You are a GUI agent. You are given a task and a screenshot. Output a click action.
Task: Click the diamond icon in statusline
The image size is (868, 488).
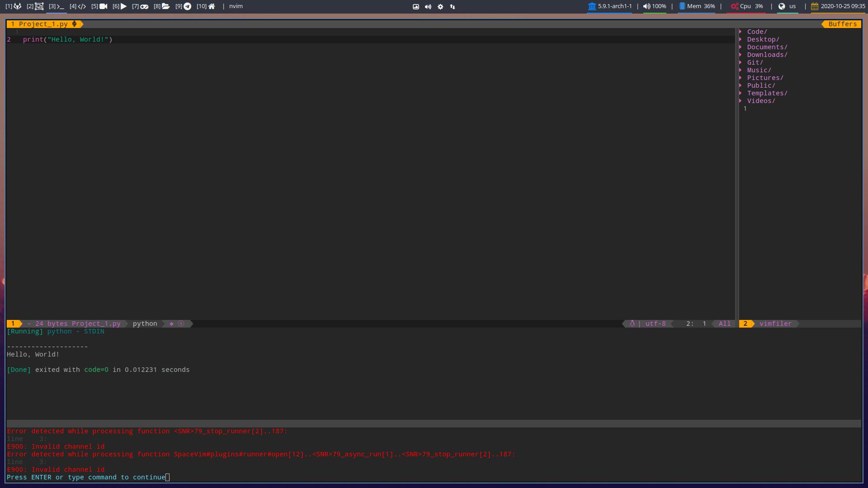point(171,324)
